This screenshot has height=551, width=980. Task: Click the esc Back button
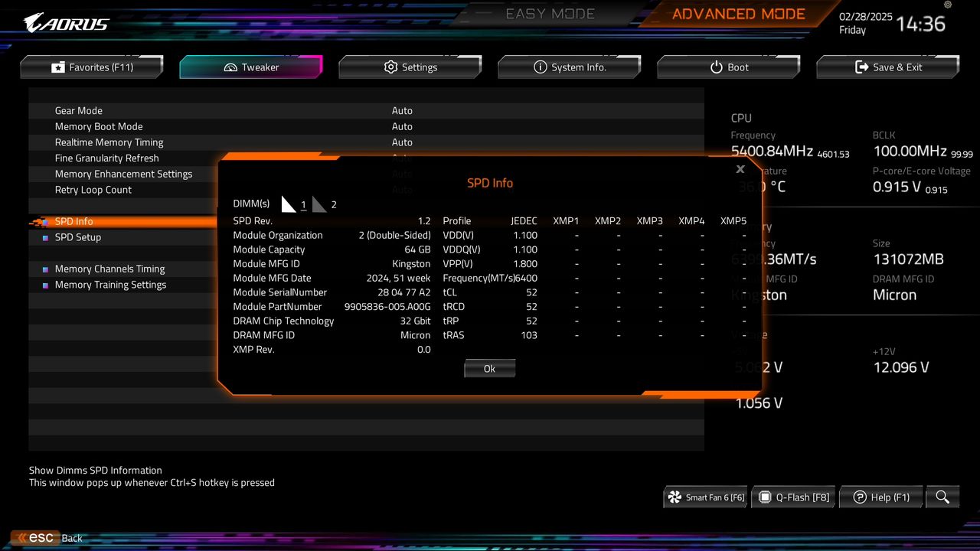pos(47,538)
